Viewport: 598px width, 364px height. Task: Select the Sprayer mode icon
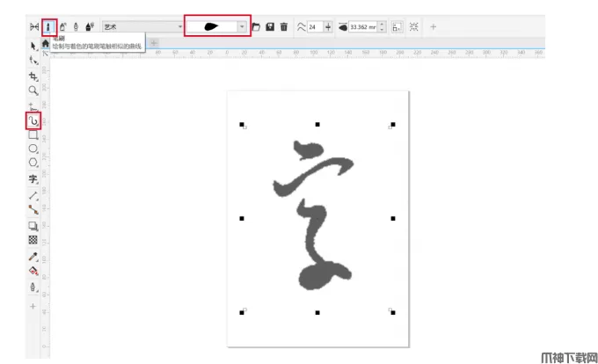point(62,26)
